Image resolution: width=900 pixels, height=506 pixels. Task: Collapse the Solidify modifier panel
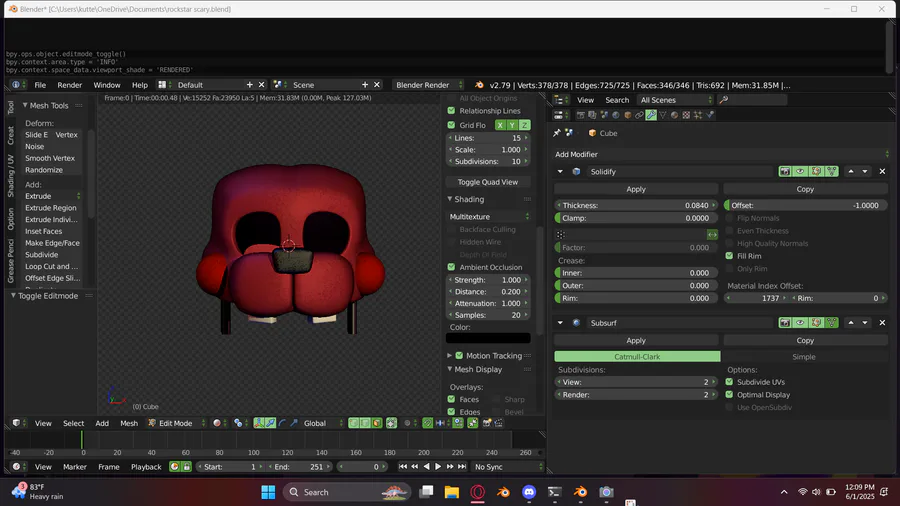click(x=560, y=172)
